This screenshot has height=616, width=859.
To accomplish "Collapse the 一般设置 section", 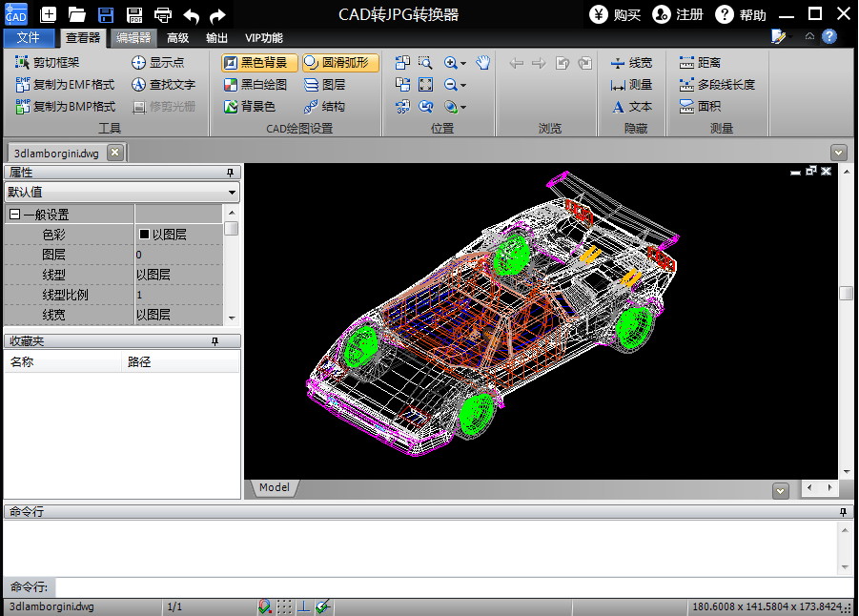I will click(14, 215).
